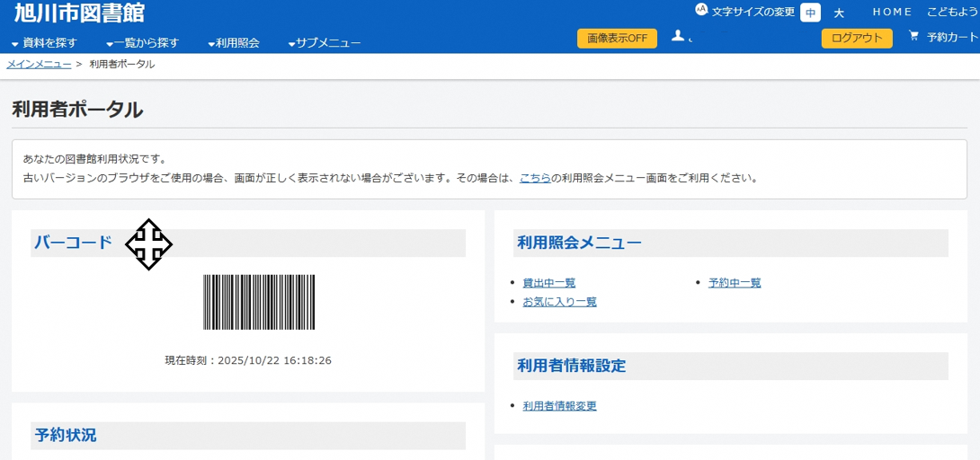Set text size to 大
This screenshot has height=460, width=980.
pos(839,13)
